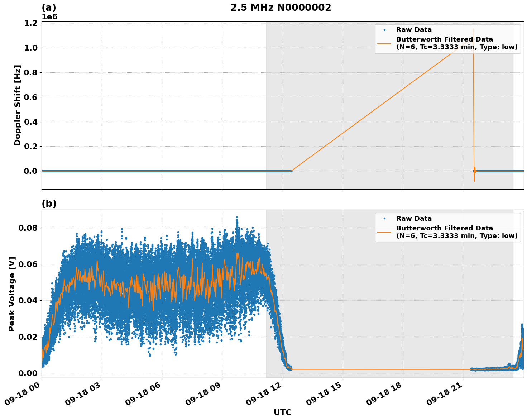Click the title 2.5 MHz N0000002
Image resolution: width=527 pixels, height=420 pixels.
point(282,7)
